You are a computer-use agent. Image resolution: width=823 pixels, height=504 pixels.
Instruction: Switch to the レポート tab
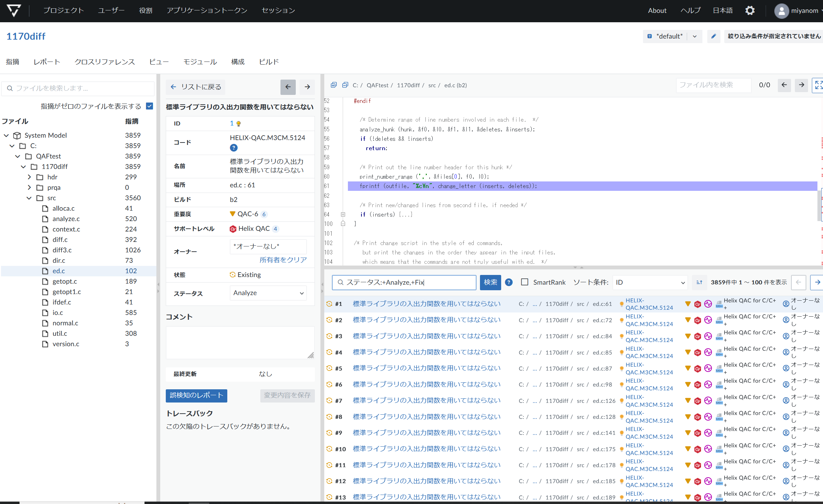(47, 62)
